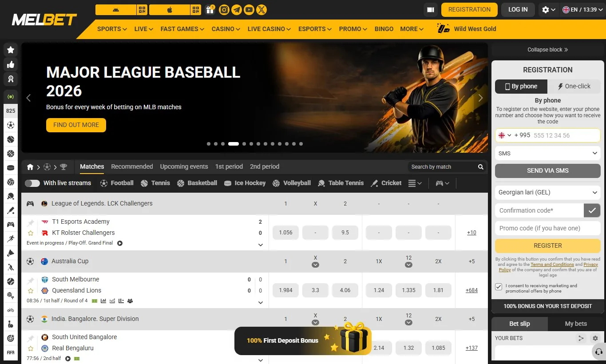
Task: Open the YouTube channel icon
Action: tap(249, 9)
